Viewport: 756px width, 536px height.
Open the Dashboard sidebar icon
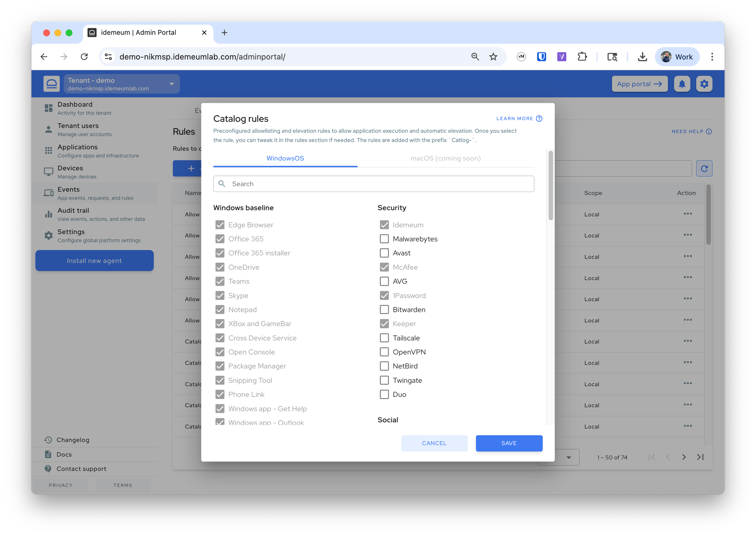(48, 108)
